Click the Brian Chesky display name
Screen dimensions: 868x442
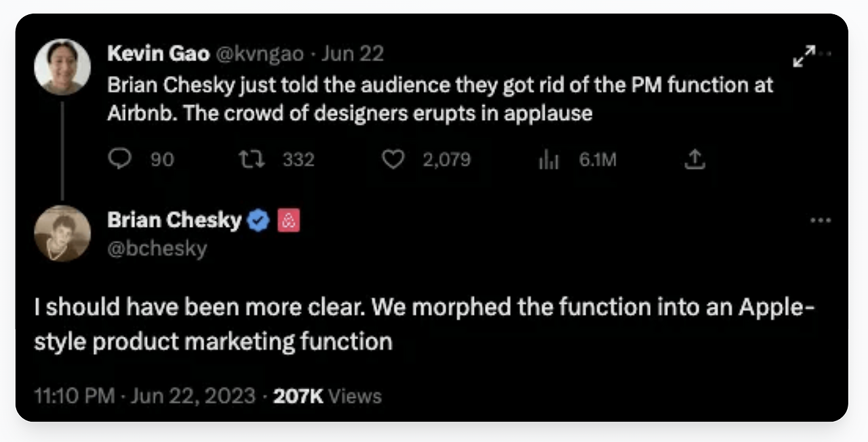(174, 220)
